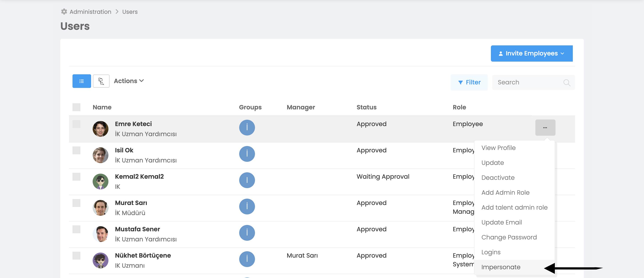Screen dimensions: 644x278
Task: Click Emre Keteci's group badge icon
Action: [247, 128]
